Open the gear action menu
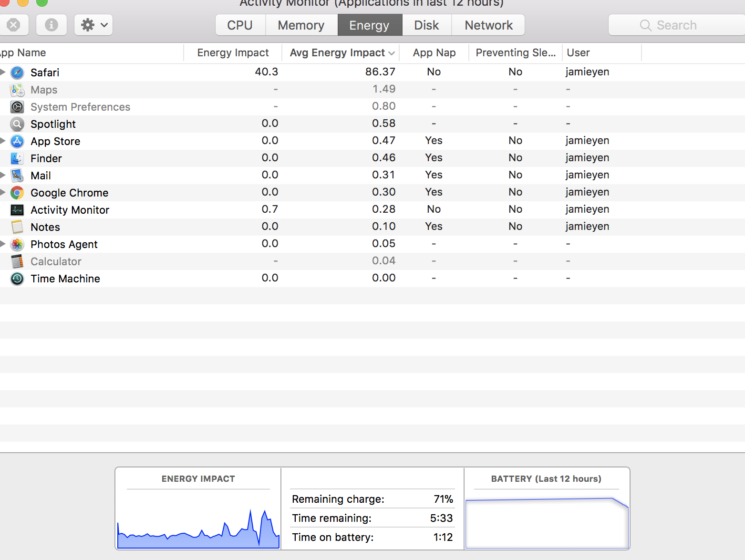 point(93,25)
